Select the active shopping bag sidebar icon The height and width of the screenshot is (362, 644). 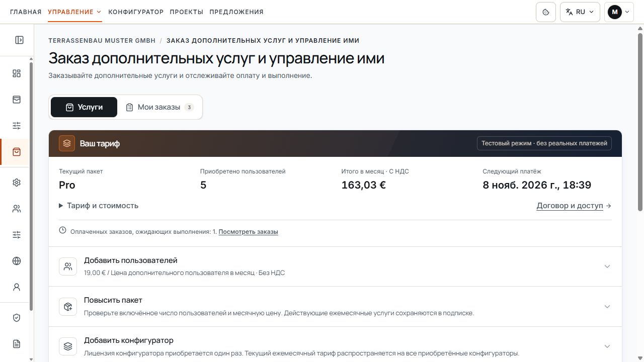17,152
